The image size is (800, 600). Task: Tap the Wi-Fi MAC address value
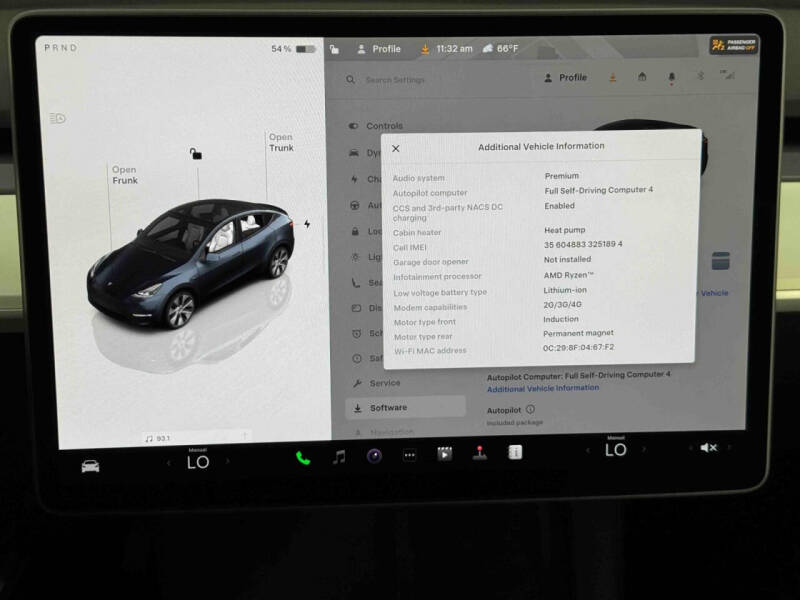[579, 347]
